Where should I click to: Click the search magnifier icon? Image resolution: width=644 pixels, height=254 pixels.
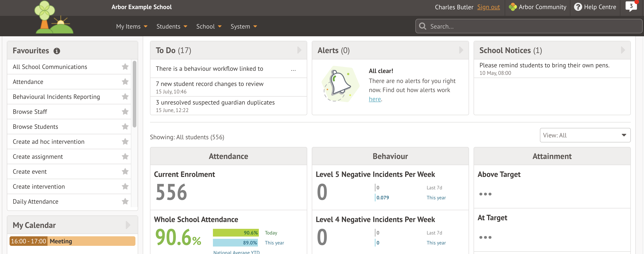click(422, 26)
